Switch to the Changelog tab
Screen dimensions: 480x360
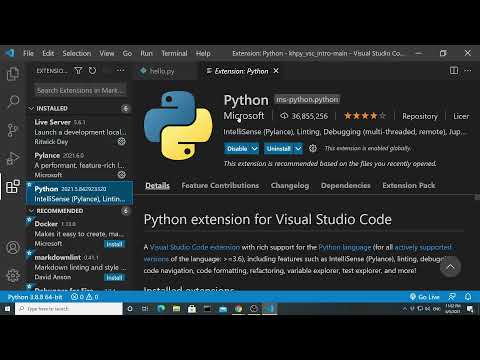pos(290,185)
